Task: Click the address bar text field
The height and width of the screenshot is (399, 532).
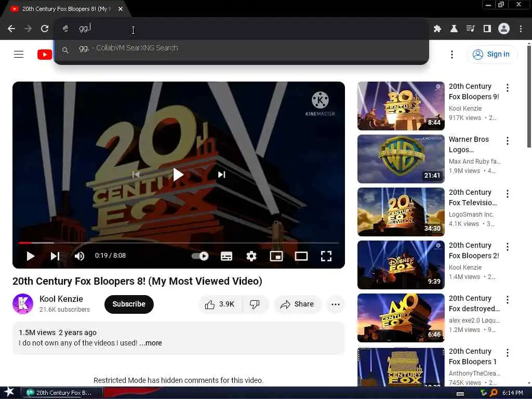Action: (241, 29)
